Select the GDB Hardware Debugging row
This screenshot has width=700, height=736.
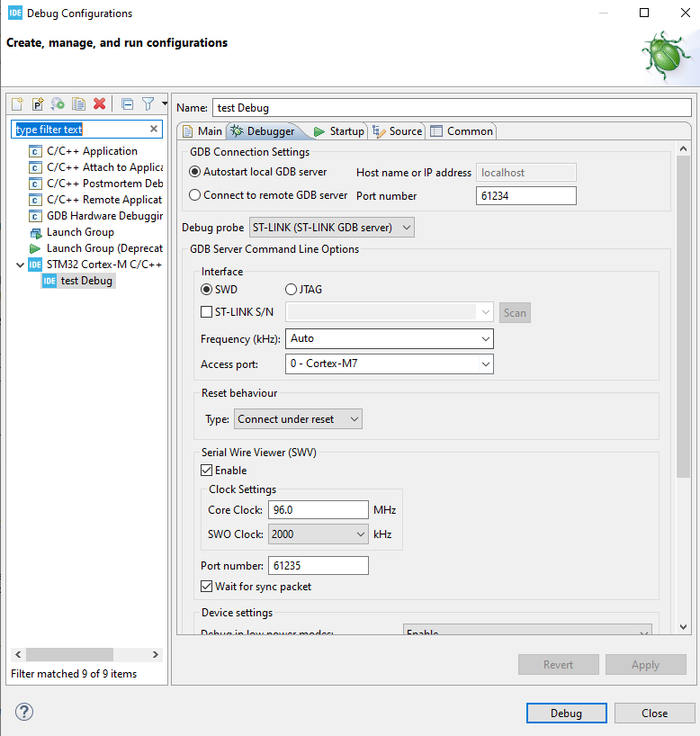(x=95, y=216)
